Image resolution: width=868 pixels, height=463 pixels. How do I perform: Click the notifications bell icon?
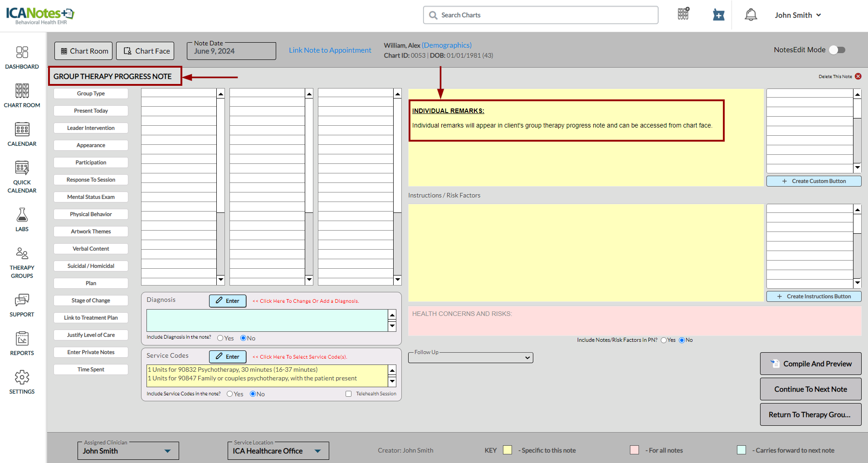pyautogui.click(x=751, y=15)
